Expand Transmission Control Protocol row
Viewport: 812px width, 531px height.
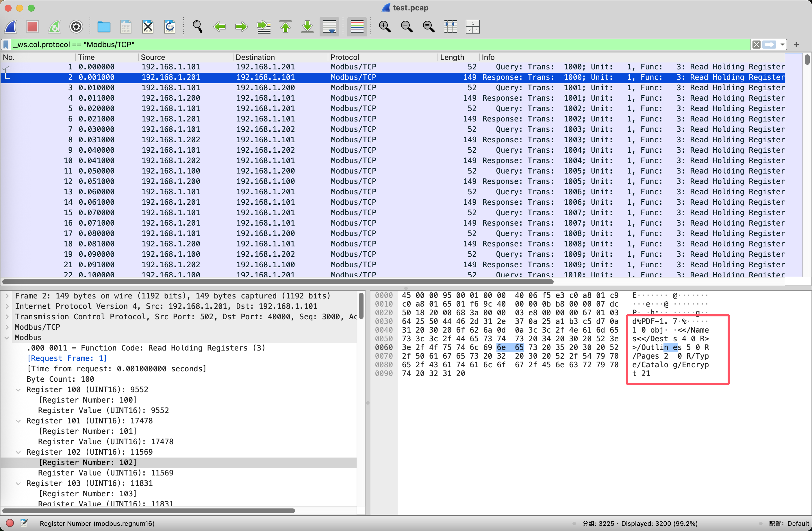7,317
